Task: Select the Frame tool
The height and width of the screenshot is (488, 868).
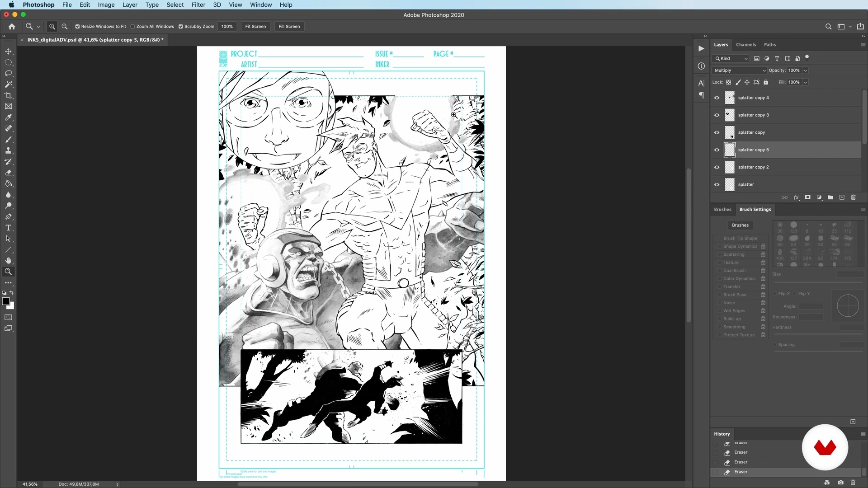Action: pos(8,107)
